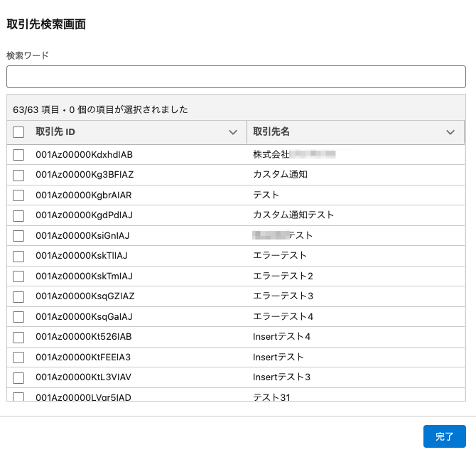Viewport: 476px width, 457px height.
Task: Select checkbox next to 001Az00000KsiGnIAJ
Action: [18, 236]
